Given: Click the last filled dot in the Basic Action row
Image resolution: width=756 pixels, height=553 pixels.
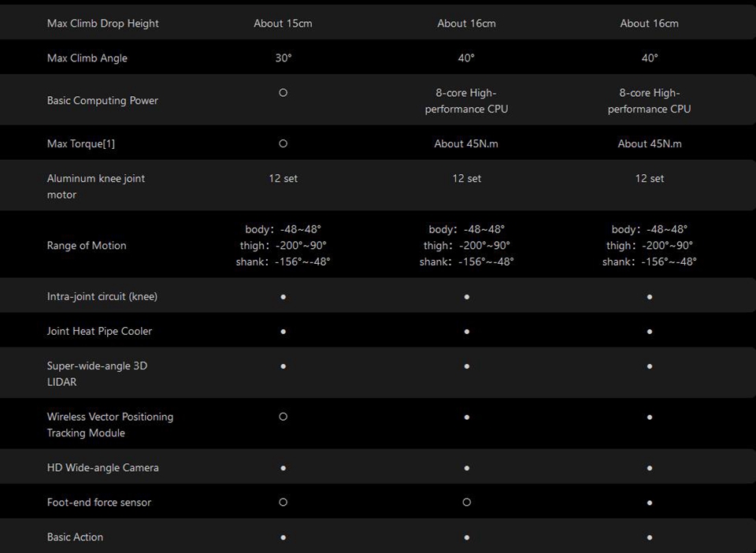Looking at the screenshot, I should (650, 537).
